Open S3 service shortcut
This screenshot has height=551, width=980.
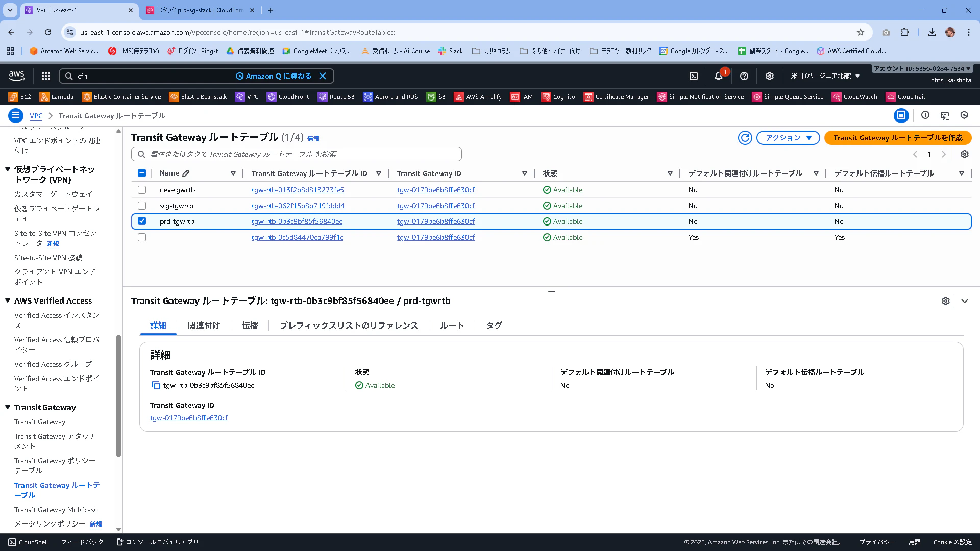[436, 97]
